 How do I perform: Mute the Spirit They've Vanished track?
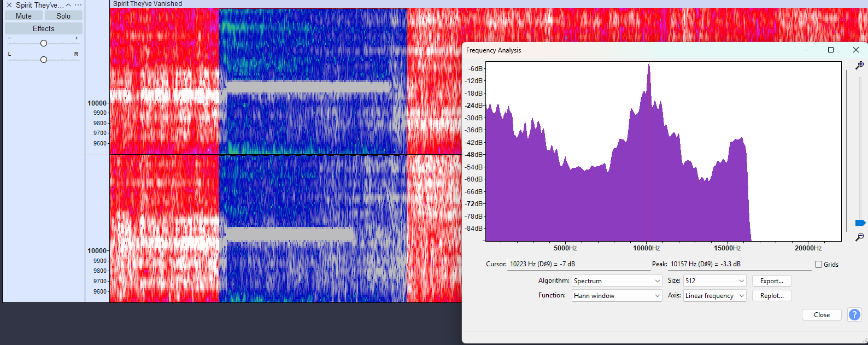[x=24, y=16]
